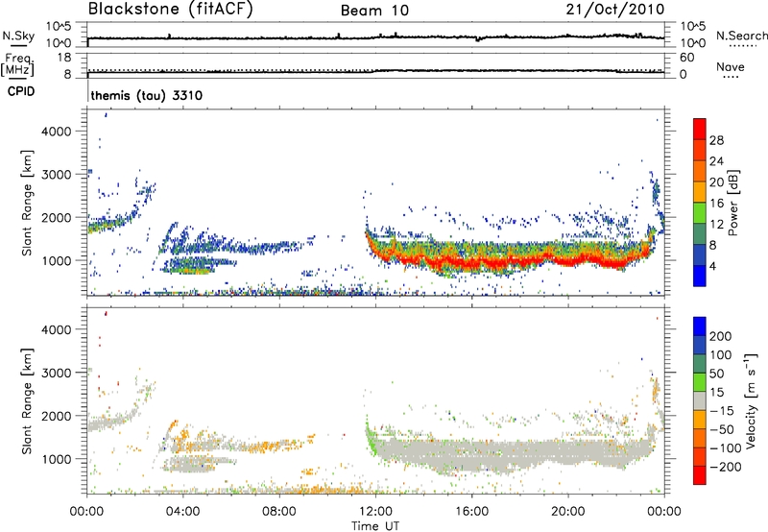The width and height of the screenshot is (768, 532).
Task: Click the "Freq. [MHz]" axis label
Action: (18, 64)
